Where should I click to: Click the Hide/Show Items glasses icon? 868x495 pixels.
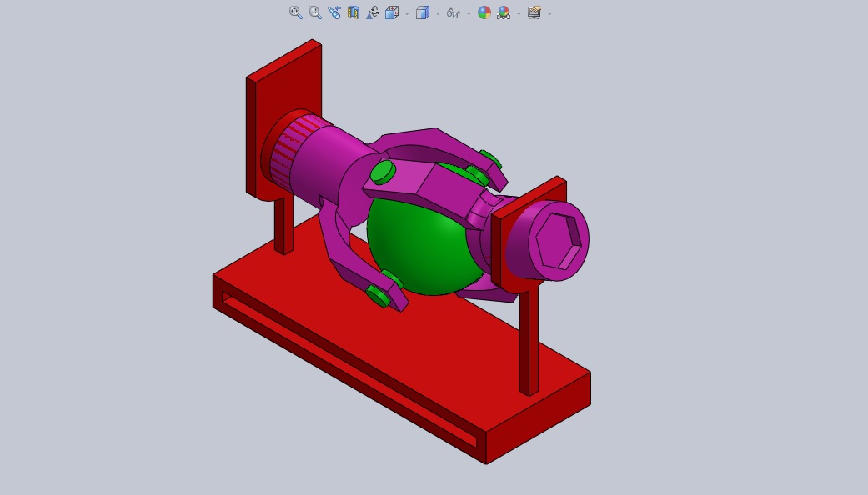(454, 12)
